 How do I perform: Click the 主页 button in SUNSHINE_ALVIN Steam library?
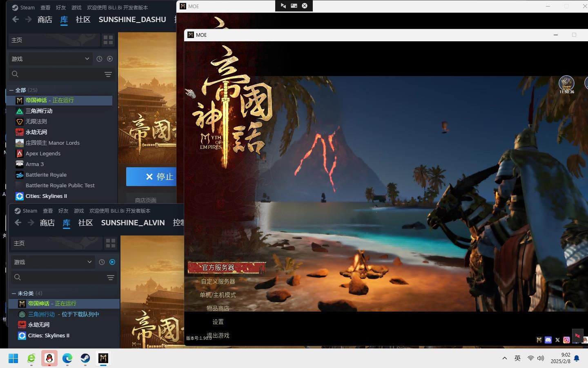pos(57,243)
